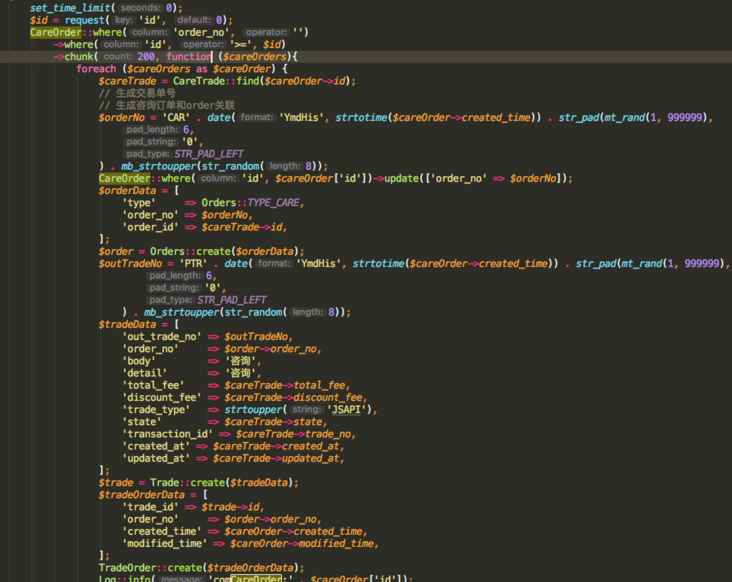Click the foreach keyword

coord(96,69)
